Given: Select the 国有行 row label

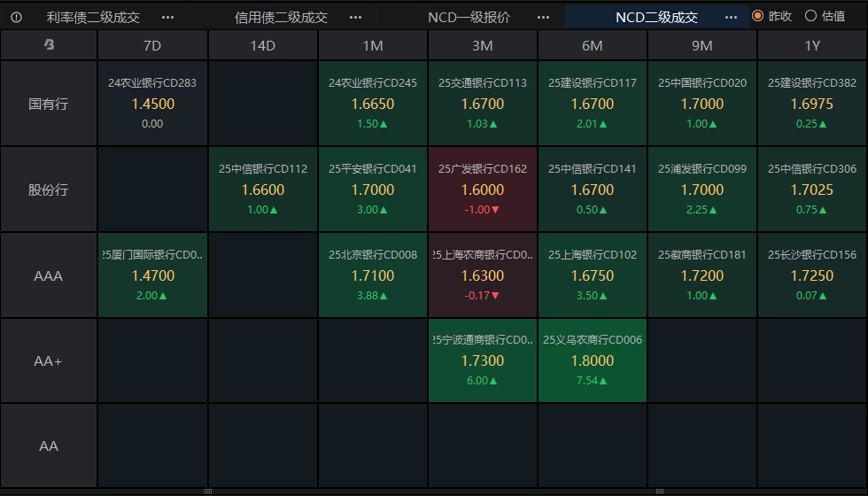Looking at the screenshot, I should (49, 104).
